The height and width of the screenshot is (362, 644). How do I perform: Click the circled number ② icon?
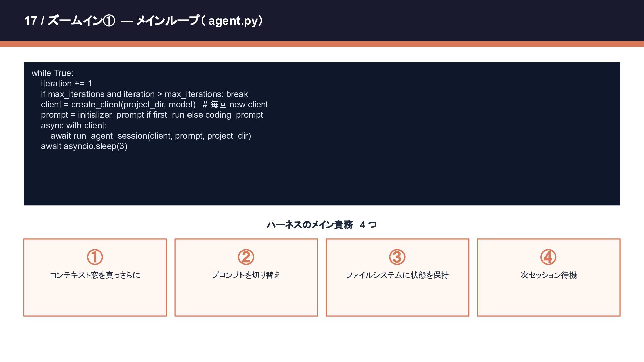(246, 257)
